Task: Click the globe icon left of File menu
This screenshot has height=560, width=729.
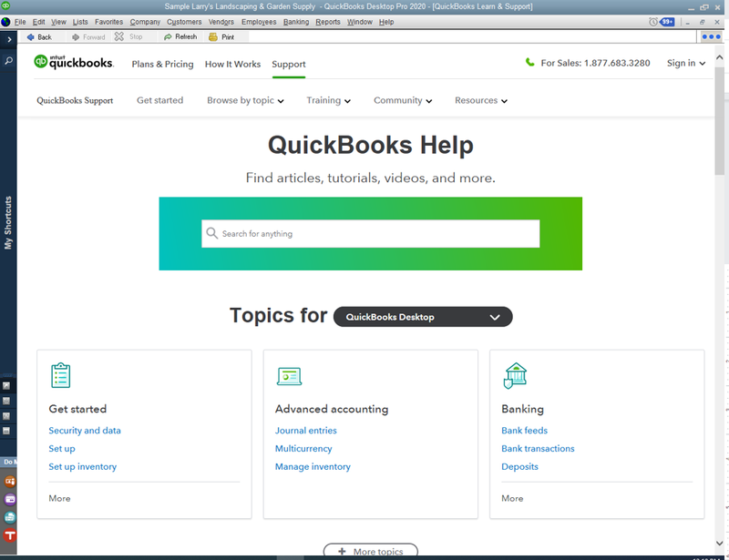Action: (5, 22)
